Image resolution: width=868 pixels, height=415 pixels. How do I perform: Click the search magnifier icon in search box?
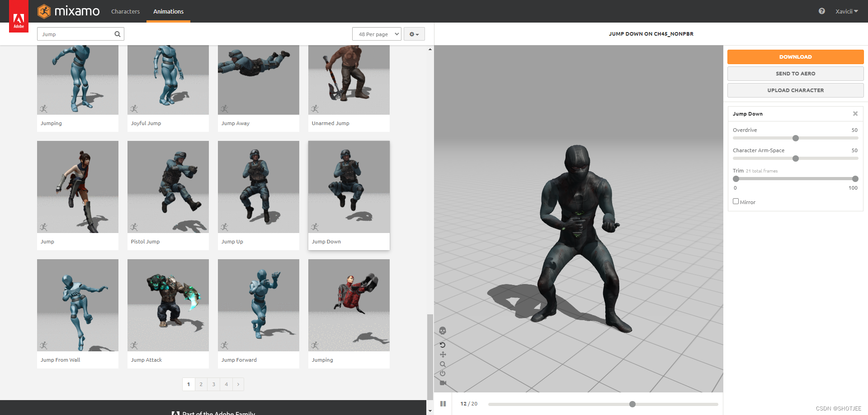coord(118,34)
